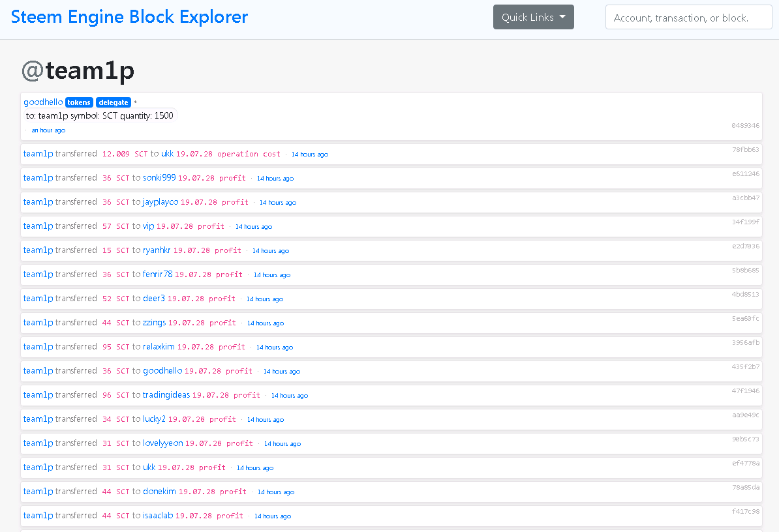Open the vip account link
The height and width of the screenshot is (532, 779).
(x=148, y=226)
